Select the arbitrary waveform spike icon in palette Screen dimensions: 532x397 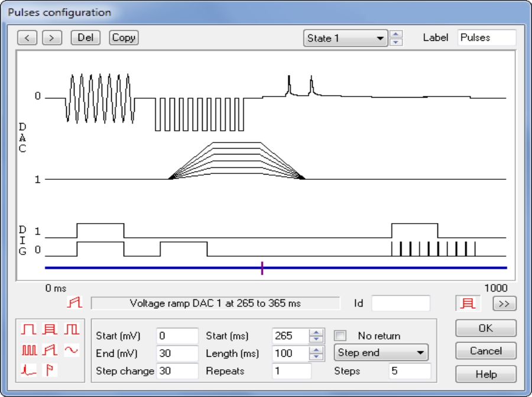(x=29, y=370)
